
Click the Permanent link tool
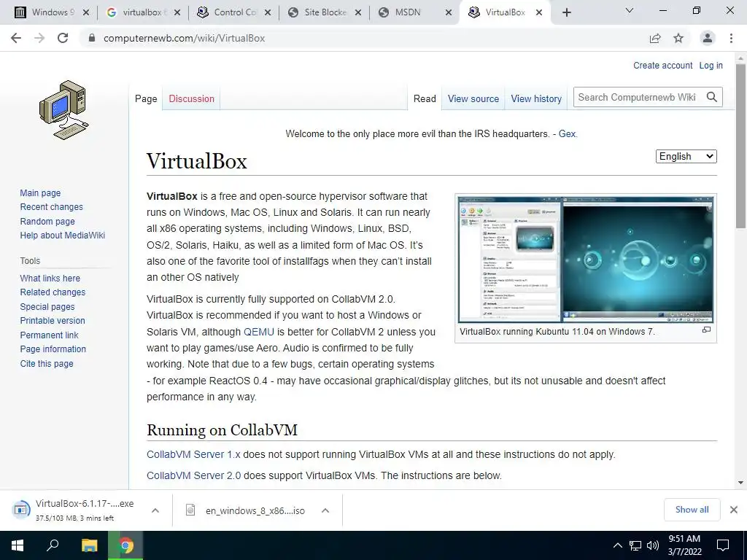pos(49,335)
